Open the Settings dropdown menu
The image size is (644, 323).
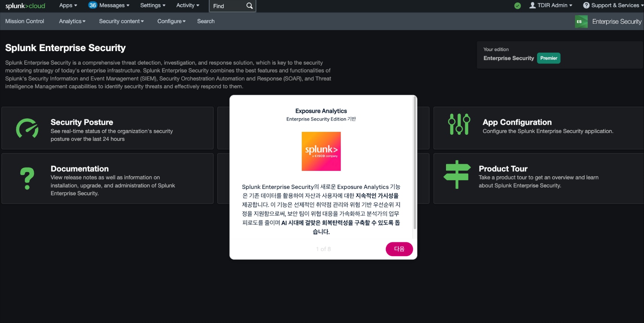point(153,5)
